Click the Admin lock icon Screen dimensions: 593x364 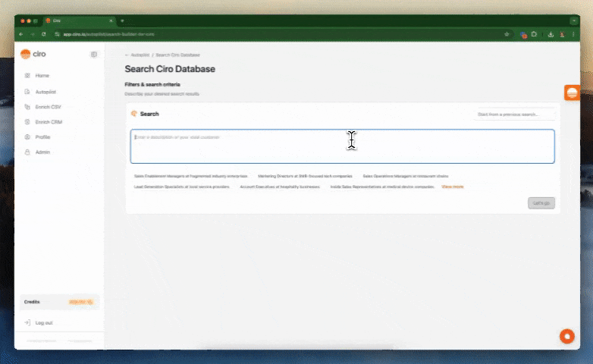(x=27, y=152)
